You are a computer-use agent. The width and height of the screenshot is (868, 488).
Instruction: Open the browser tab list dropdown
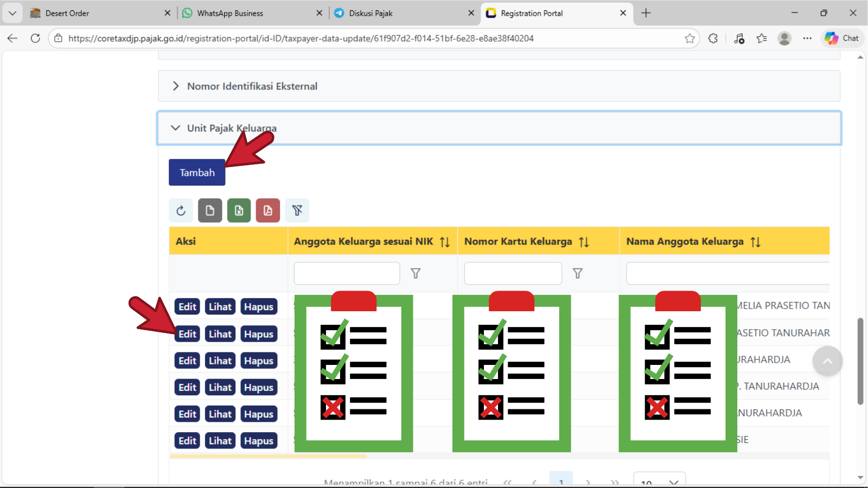pyautogui.click(x=12, y=13)
